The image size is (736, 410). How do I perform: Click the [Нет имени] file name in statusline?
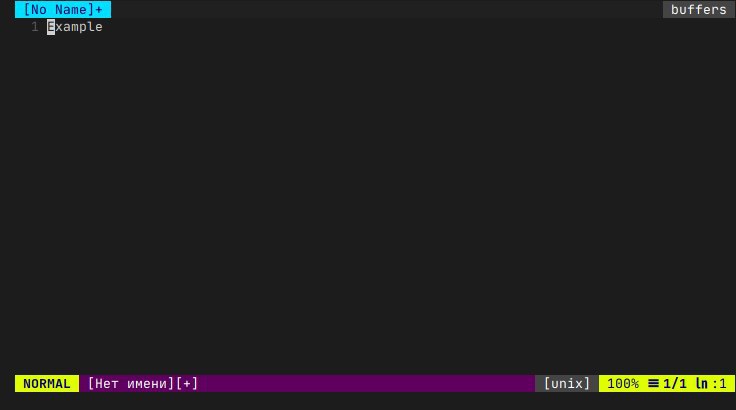tap(130, 383)
